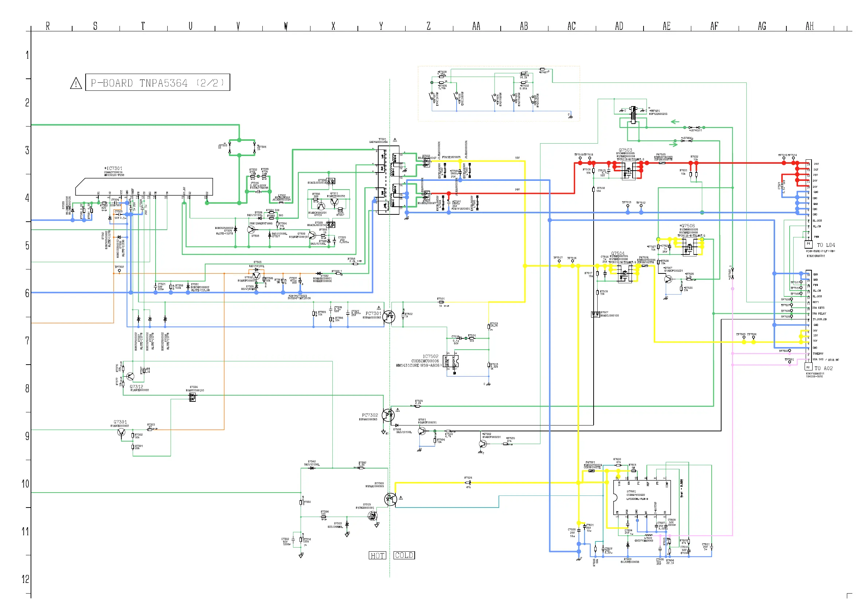Click the Q7503 MOSFET label
The height and width of the screenshot is (614, 868).
coord(625,150)
